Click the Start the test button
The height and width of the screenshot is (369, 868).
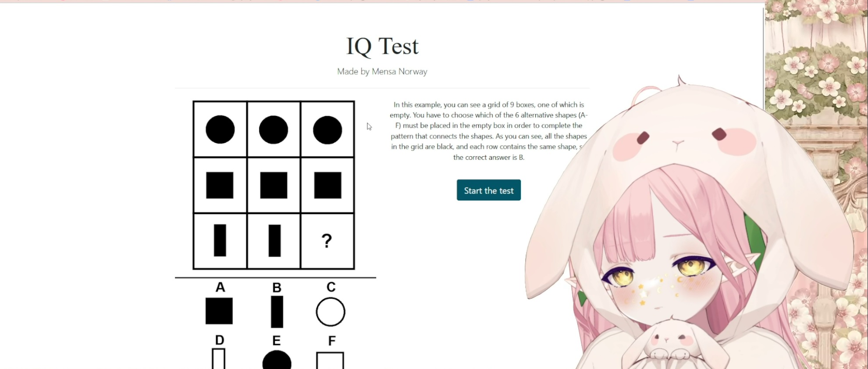489,190
